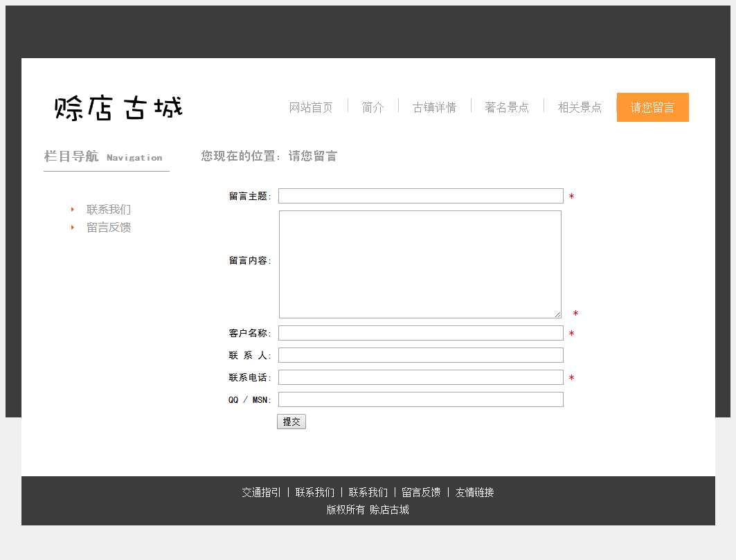The image size is (736, 560).
Task: Click the orange 请您留言 tab
Action: (x=652, y=107)
